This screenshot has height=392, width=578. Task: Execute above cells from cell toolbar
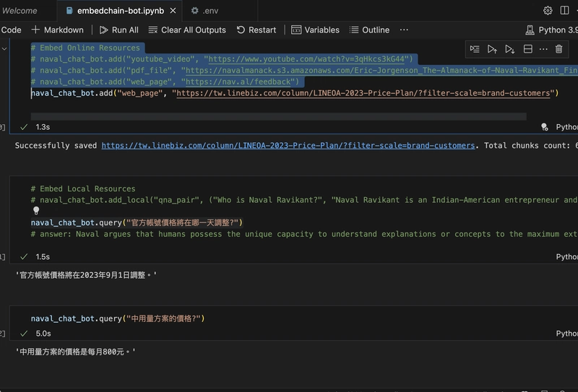tap(492, 49)
